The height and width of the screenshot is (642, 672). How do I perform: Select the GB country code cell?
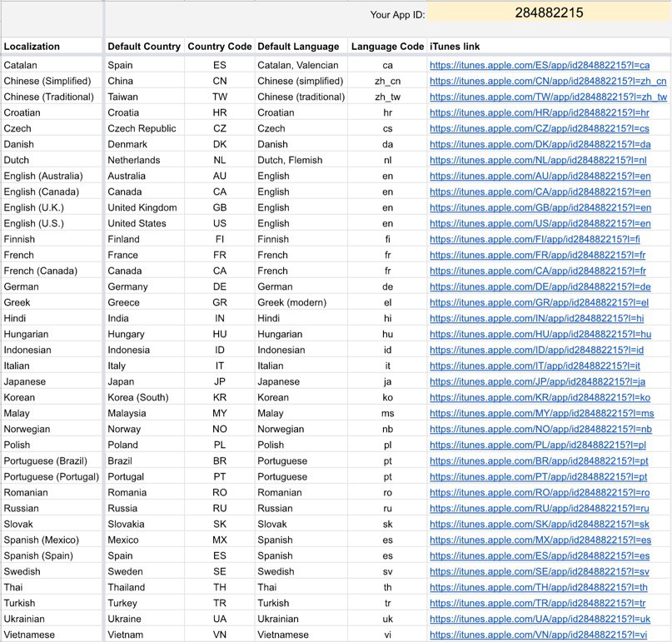point(220,208)
